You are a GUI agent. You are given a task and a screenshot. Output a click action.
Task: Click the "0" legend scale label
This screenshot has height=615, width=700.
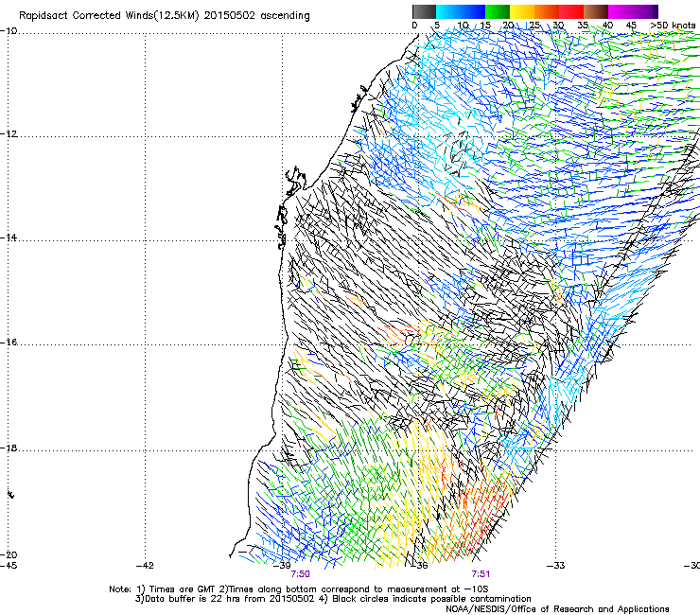click(414, 26)
